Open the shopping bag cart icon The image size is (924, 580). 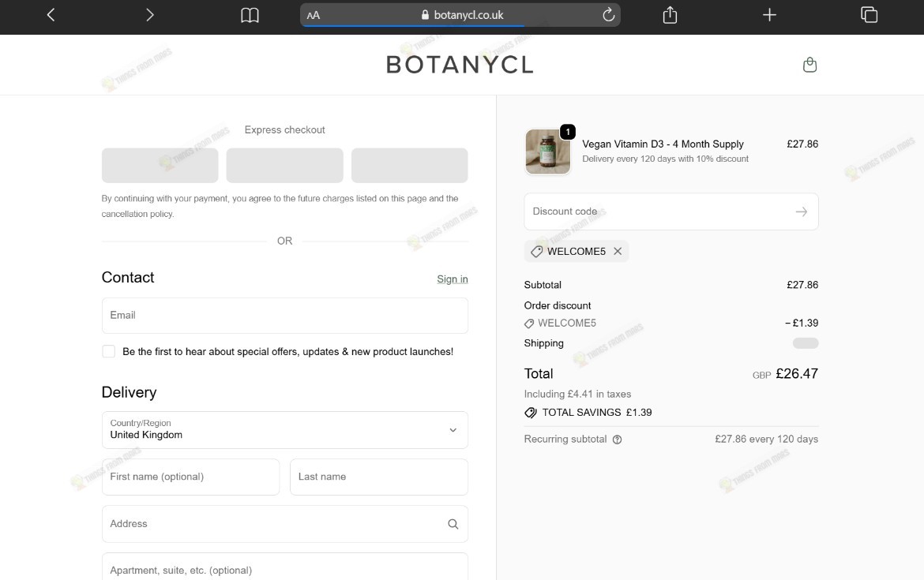click(x=809, y=65)
